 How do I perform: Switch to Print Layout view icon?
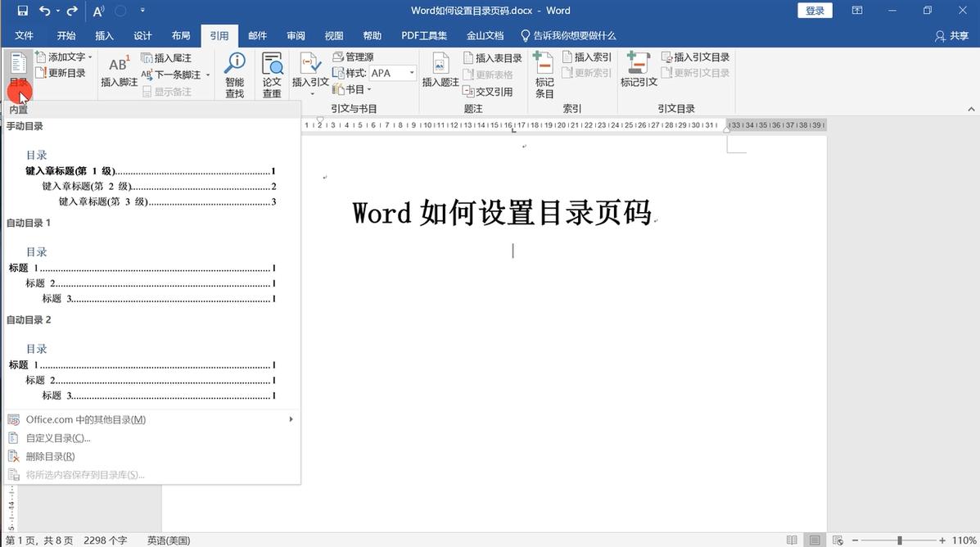815,540
